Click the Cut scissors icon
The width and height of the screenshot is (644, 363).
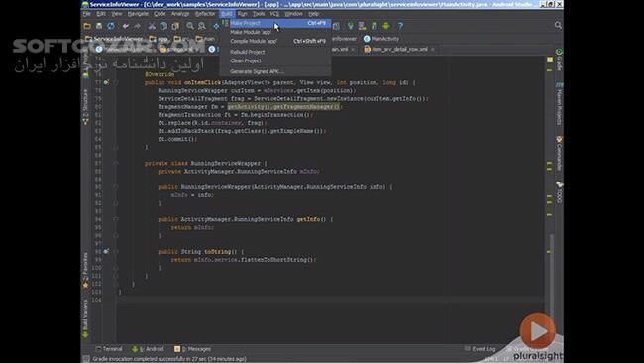click(x=152, y=26)
